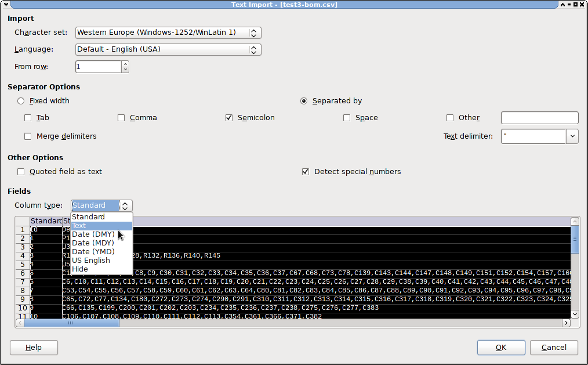Viewport: 588px width, 365px height.
Task: Enable Quoted field as text
Action: coord(21,172)
